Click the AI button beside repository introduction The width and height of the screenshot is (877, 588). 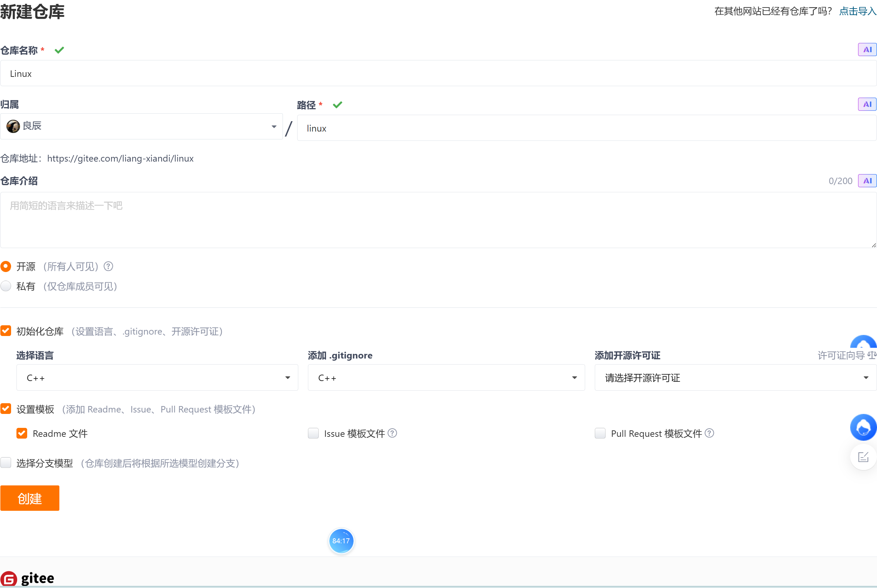click(x=867, y=181)
